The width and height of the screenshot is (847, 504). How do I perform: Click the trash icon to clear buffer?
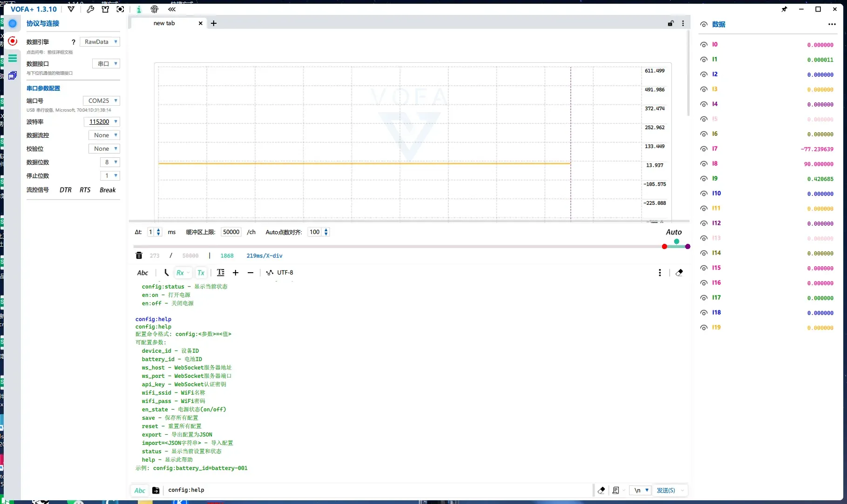[139, 255]
